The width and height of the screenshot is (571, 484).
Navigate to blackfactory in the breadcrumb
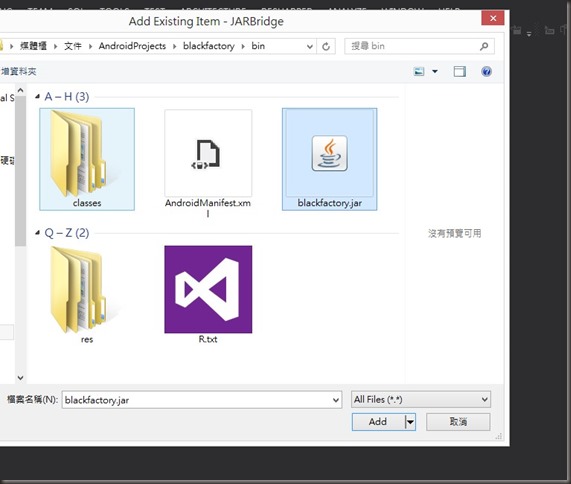[209, 46]
